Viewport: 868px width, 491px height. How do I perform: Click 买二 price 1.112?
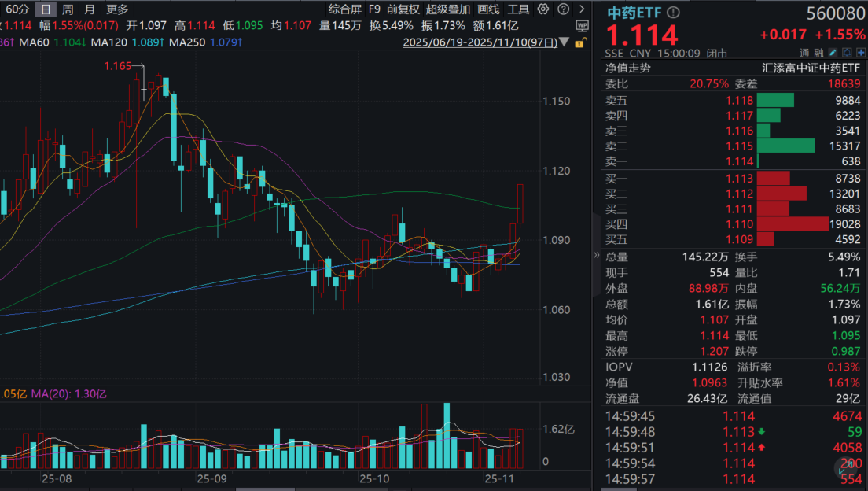740,194
